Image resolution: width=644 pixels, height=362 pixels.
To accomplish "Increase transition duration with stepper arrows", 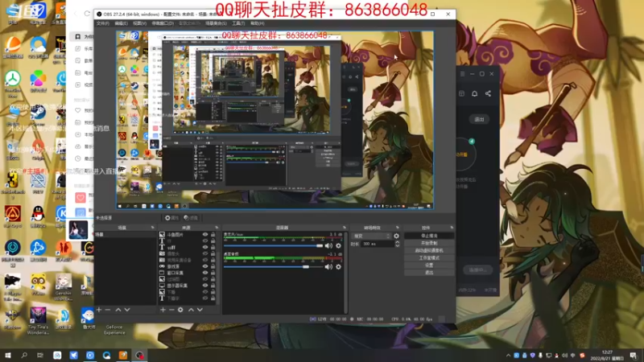I will tap(397, 242).
